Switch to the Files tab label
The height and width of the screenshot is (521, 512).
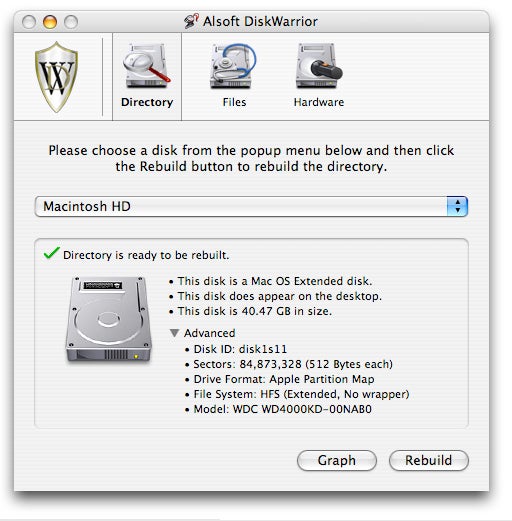pos(234,102)
